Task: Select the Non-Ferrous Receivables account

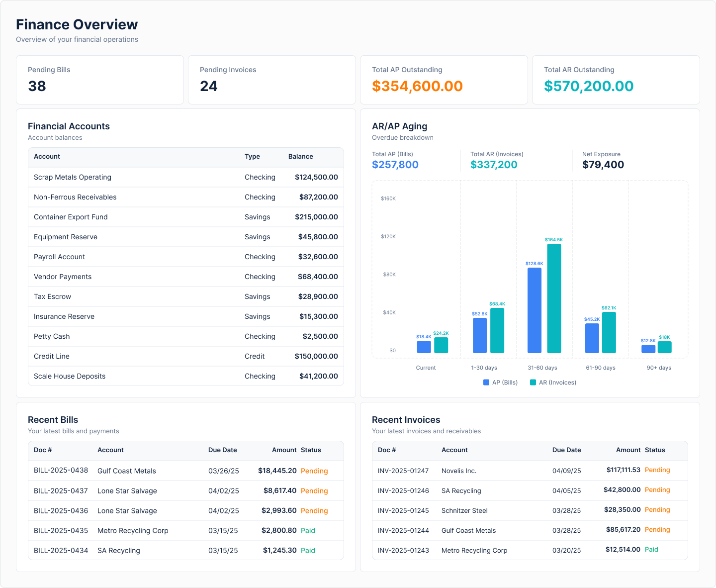Action: pyautogui.click(x=186, y=197)
